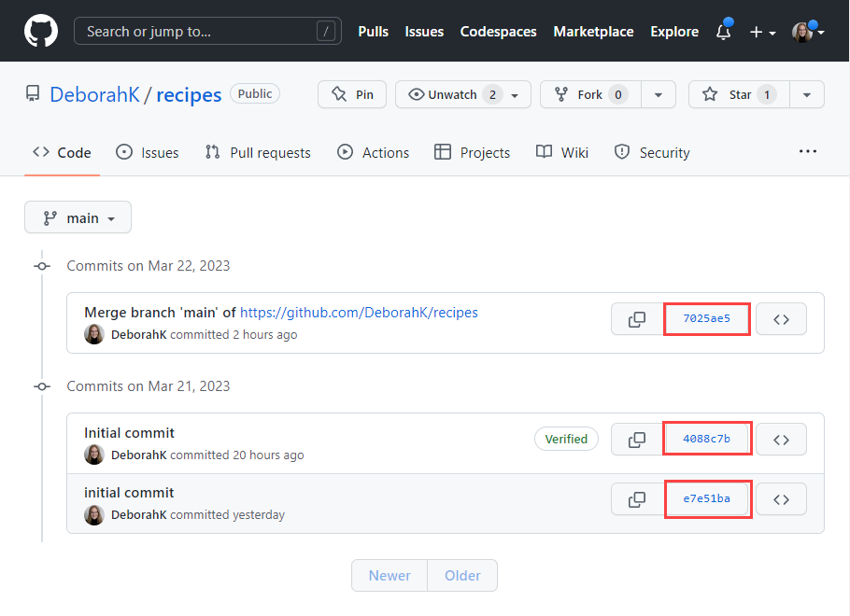Open the capitalized Initial commit title
The image size is (850, 616).
pos(129,433)
